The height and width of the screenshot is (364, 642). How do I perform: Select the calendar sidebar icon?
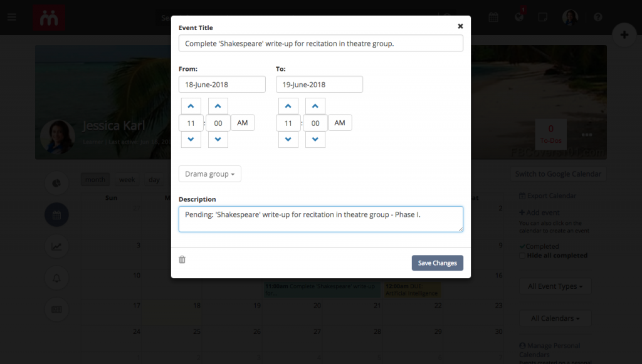pyautogui.click(x=56, y=215)
